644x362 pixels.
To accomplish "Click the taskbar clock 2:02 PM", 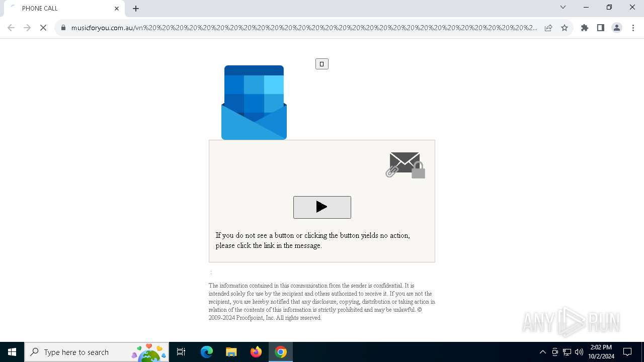I will click(601, 352).
